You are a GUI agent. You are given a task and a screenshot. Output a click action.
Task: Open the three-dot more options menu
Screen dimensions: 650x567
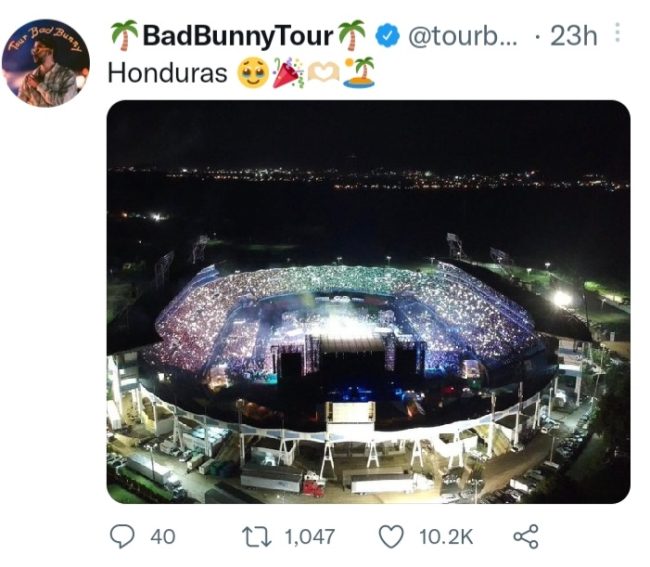coord(617,34)
